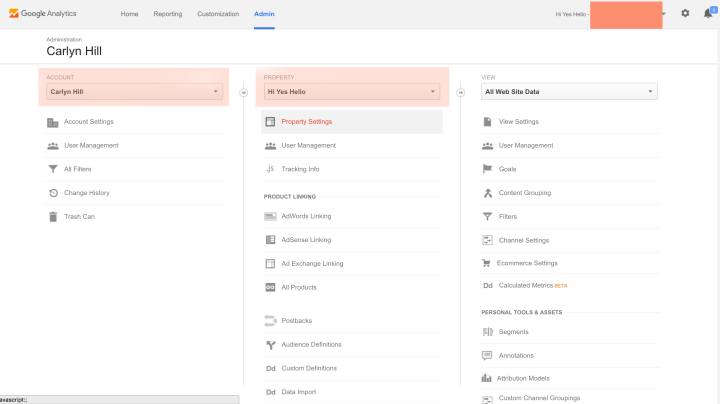Open the View dropdown showing All Web Site Data

pyautogui.click(x=569, y=92)
